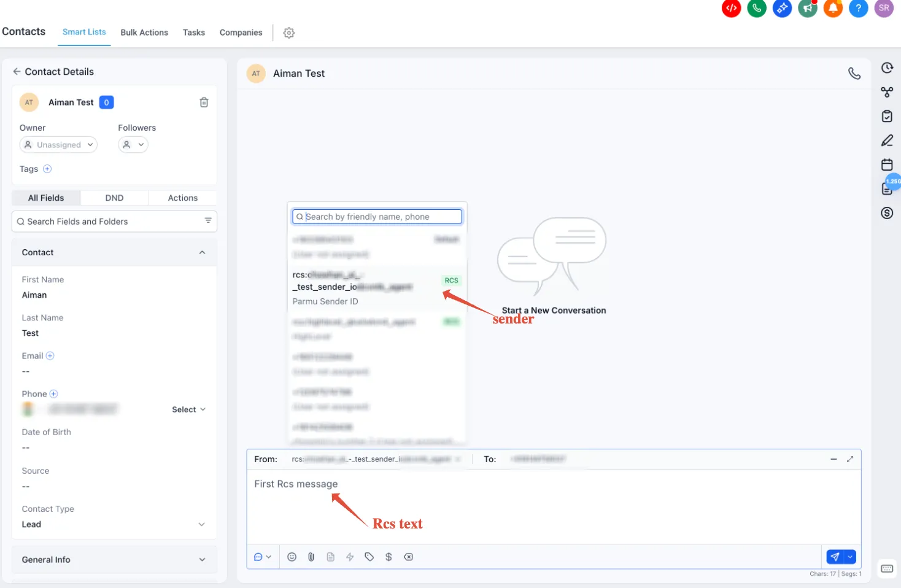This screenshot has height=588, width=901.
Task: Minimize the message composer
Action: 833,459
